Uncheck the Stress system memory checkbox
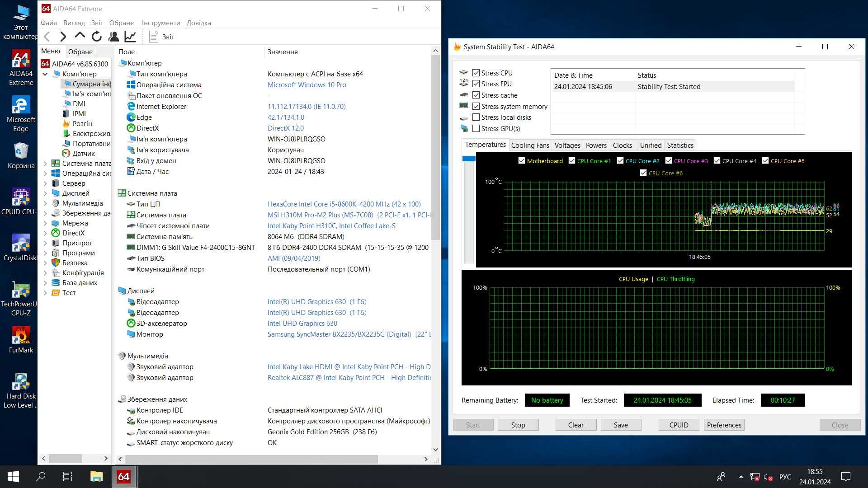The height and width of the screenshot is (488, 868). (476, 106)
